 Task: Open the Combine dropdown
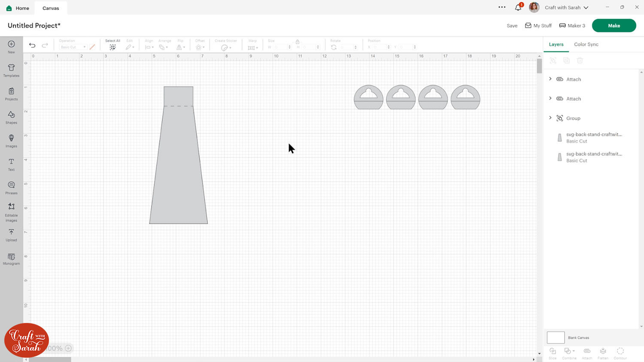tap(569, 353)
